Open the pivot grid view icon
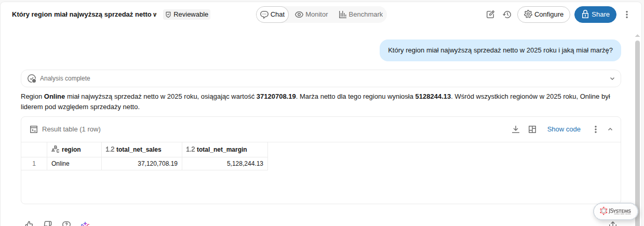This screenshot has width=644, height=226. click(532, 129)
